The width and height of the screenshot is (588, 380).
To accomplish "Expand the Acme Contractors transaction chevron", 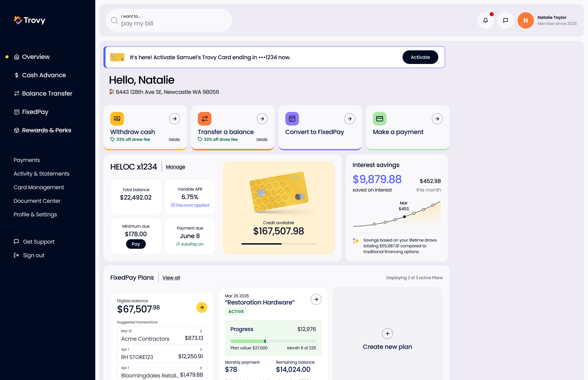I will pyautogui.click(x=201, y=331).
